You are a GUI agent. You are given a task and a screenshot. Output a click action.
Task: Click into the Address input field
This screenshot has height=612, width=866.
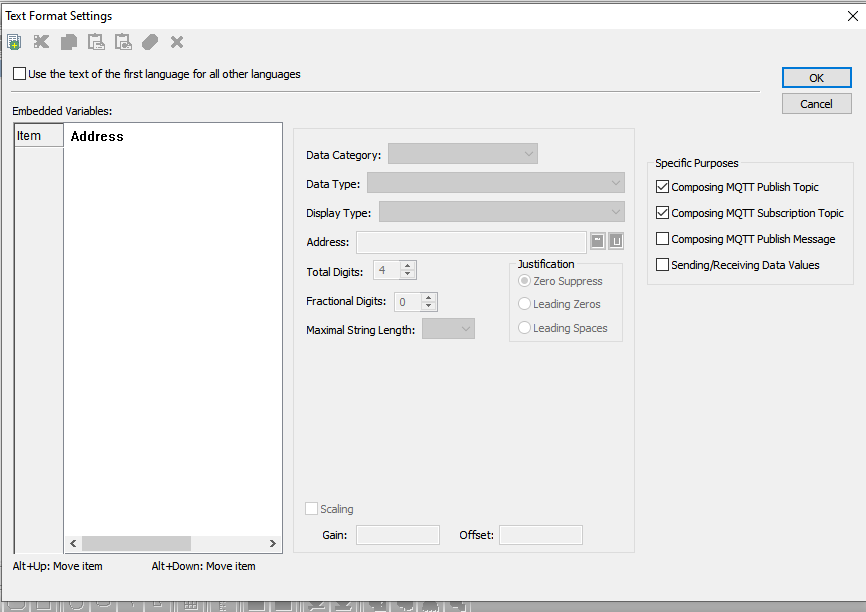(x=471, y=242)
